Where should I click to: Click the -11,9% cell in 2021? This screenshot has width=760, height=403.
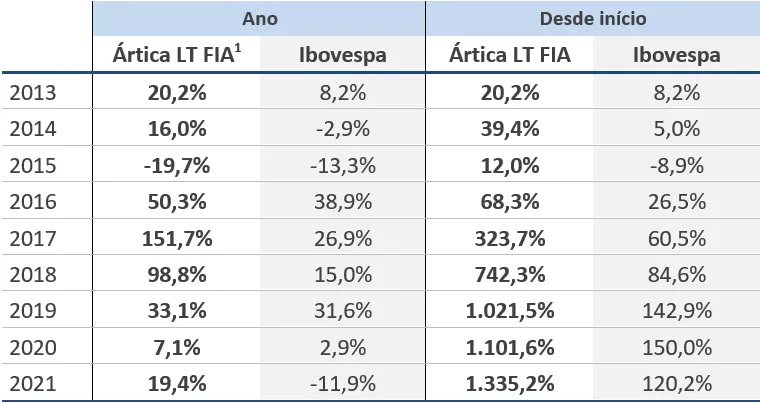click(x=343, y=383)
